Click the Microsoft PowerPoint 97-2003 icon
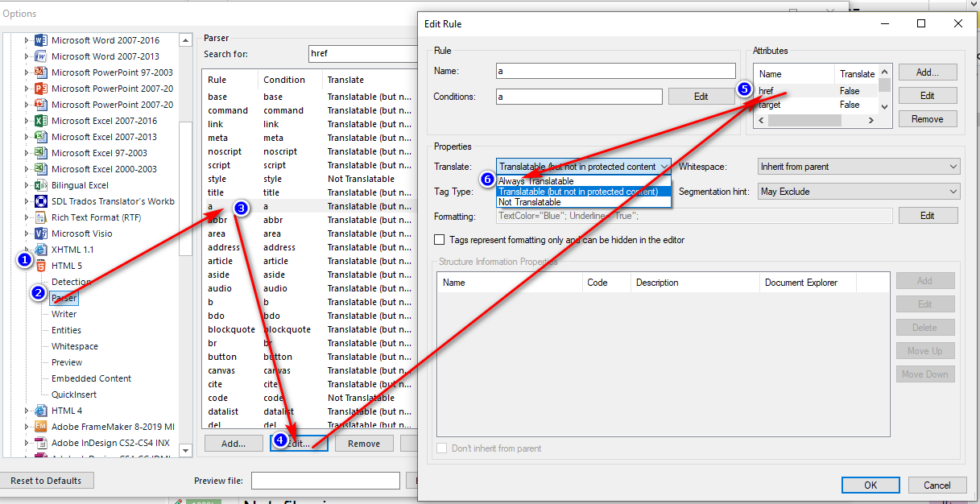980x504 pixels. (x=40, y=72)
